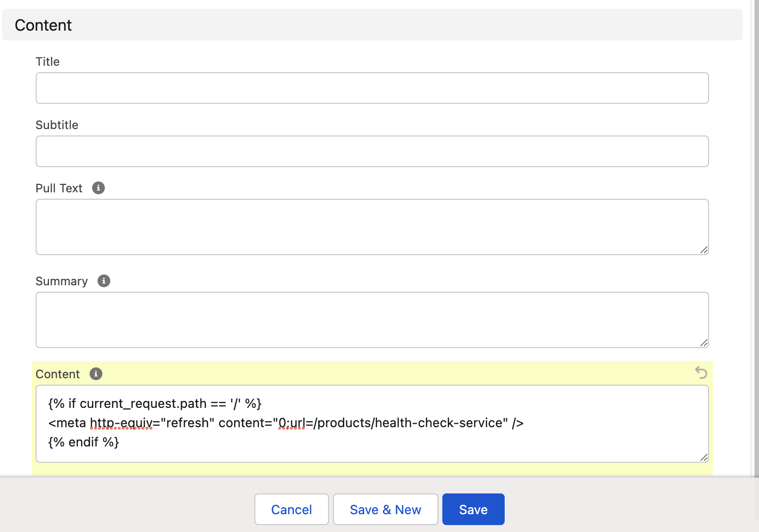Click the Subtitle field label
The image size is (759, 532).
(x=57, y=125)
